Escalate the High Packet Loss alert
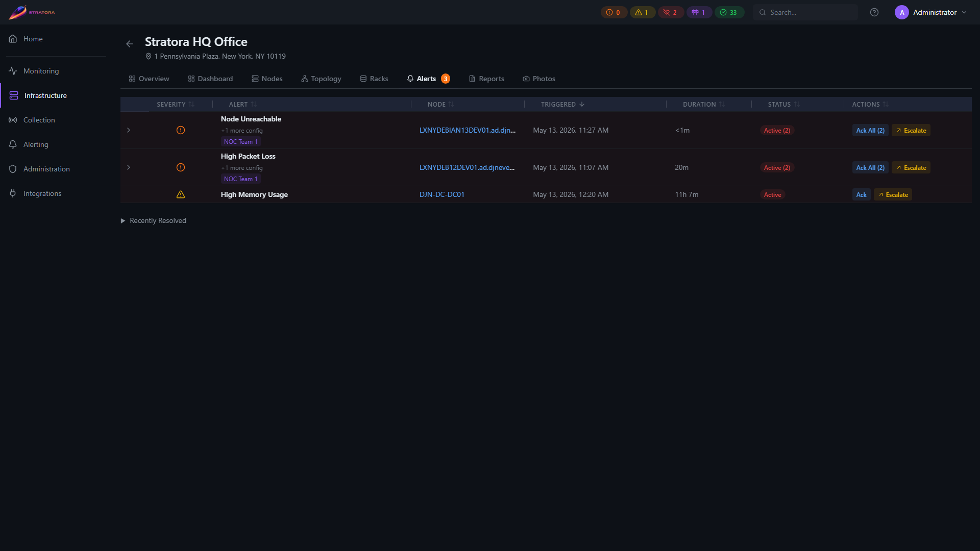The height and width of the screenshot is (551, 980). pyautogui.click(x=911, y=167)
